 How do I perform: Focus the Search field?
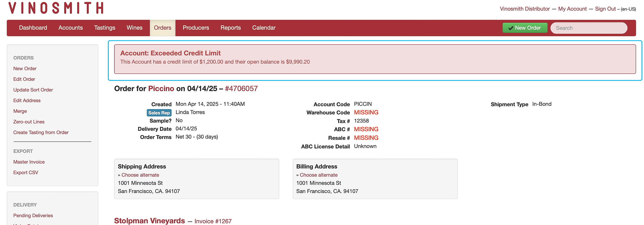click(x=589, y=28)
